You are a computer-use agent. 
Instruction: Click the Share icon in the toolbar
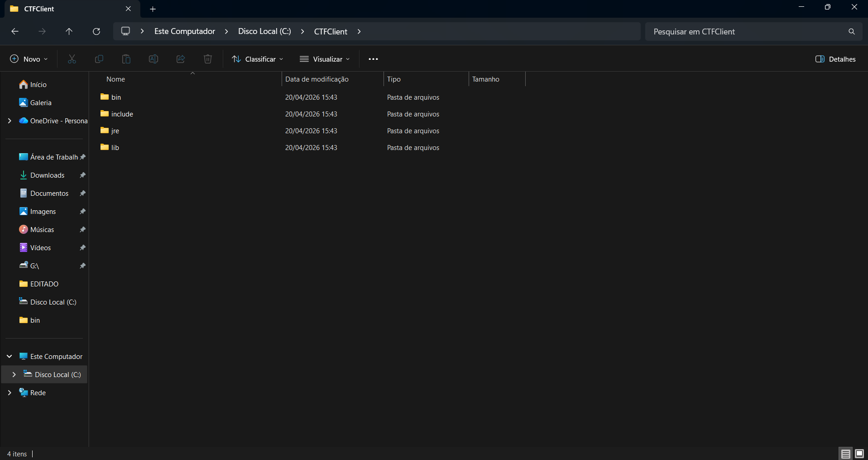(x=181, y=59)
